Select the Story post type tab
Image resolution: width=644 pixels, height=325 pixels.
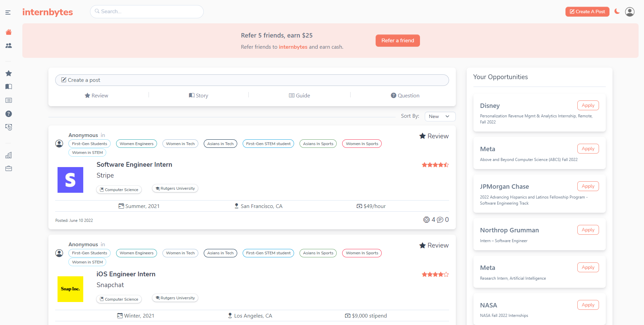(199, 96)
